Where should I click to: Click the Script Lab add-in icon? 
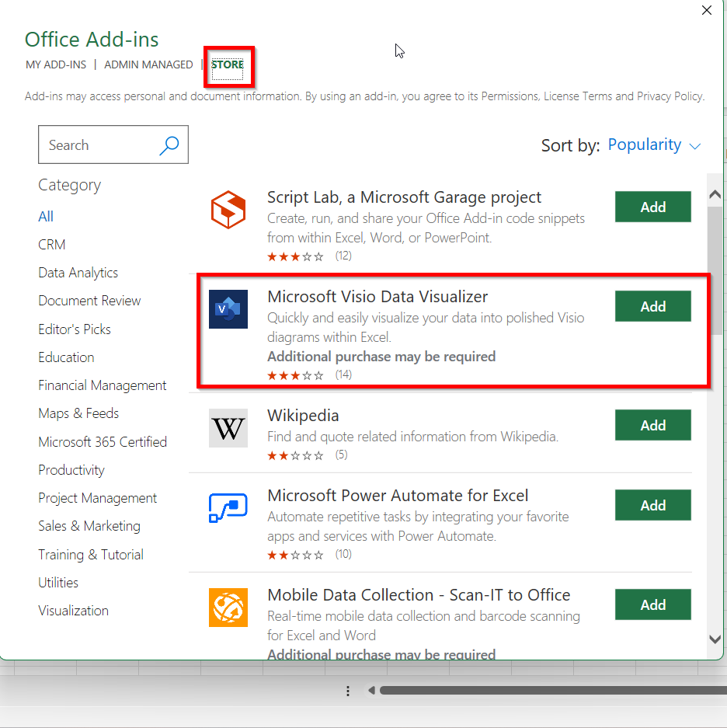tap(228, 210)
